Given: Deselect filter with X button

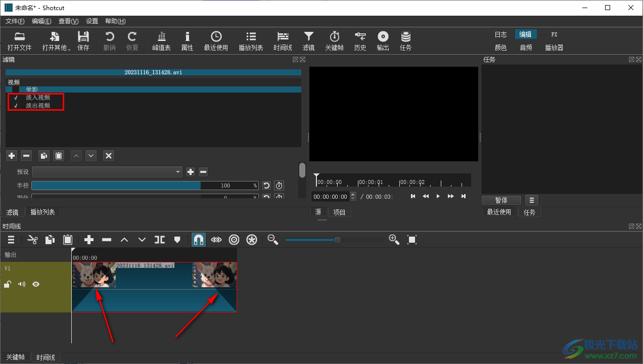Looking at the screenshot, I should pos(109,156).
